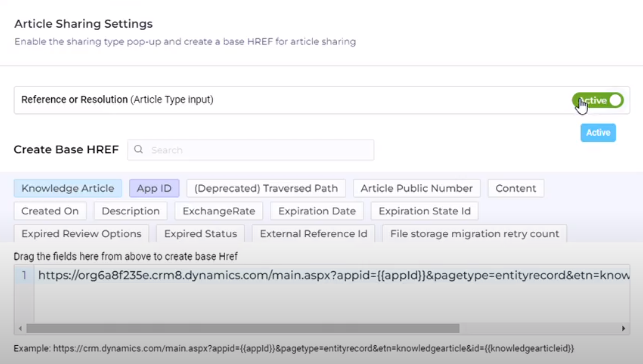Click the scroll left arrow of the editor

click(x=21, y=328)
